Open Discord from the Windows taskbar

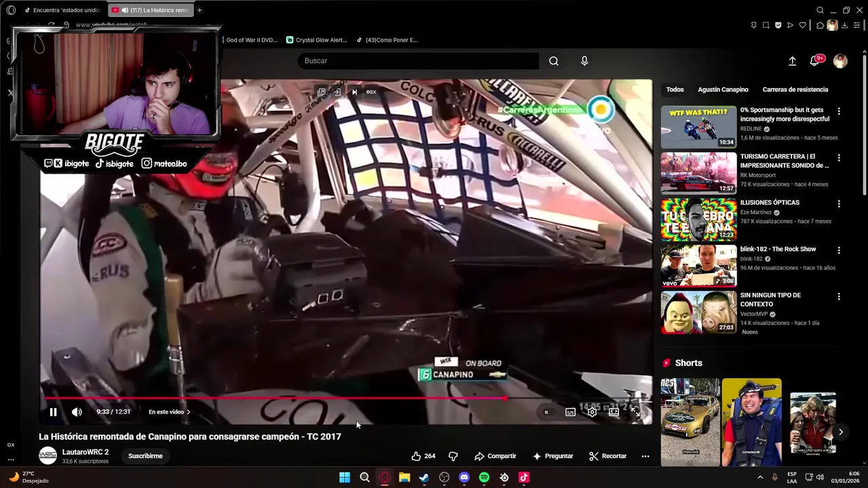click(464, 477)
